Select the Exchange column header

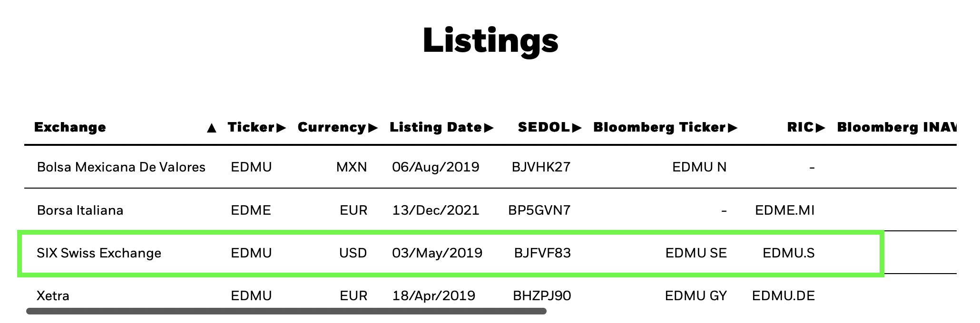(70, 127)
